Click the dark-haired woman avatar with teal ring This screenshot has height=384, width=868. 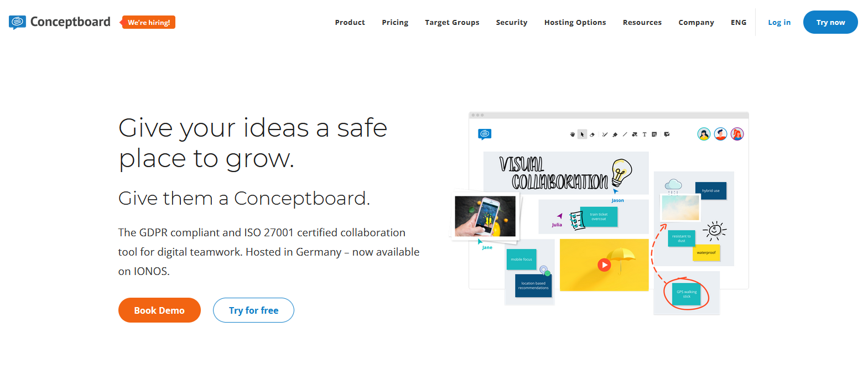(704, 134)
